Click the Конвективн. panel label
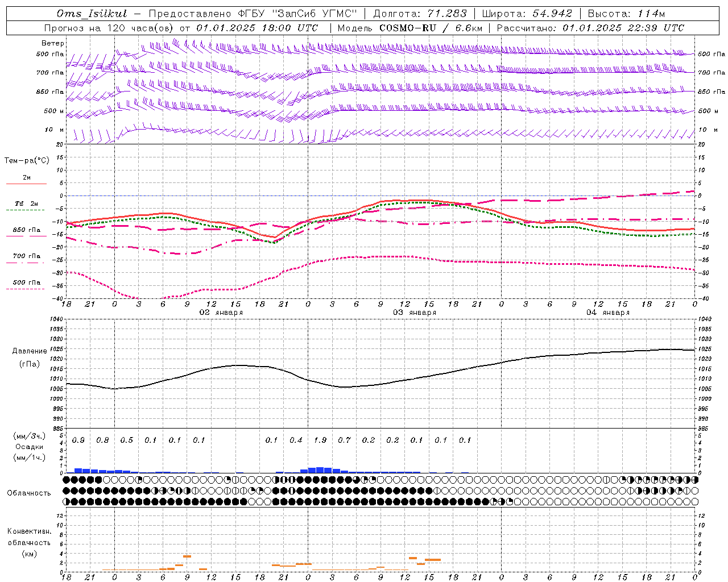The image size is (728, 582). (x=29, y=531)
